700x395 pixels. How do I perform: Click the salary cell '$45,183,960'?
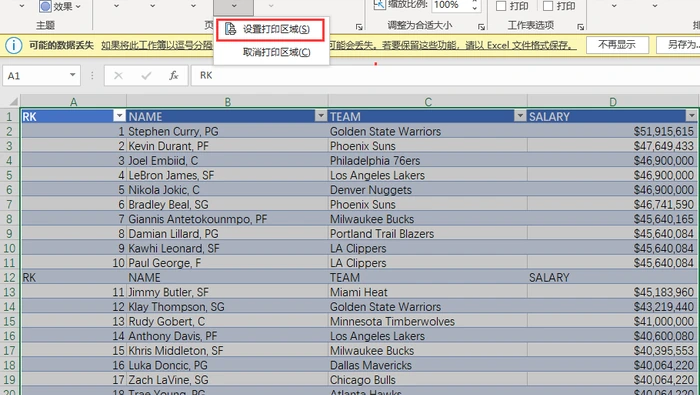pos(612,292)
